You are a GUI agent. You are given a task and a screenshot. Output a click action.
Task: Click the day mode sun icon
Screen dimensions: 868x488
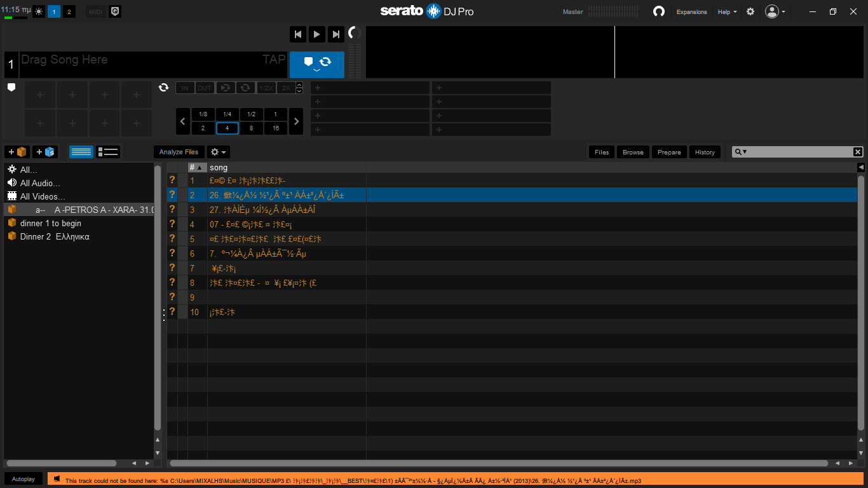39,11
